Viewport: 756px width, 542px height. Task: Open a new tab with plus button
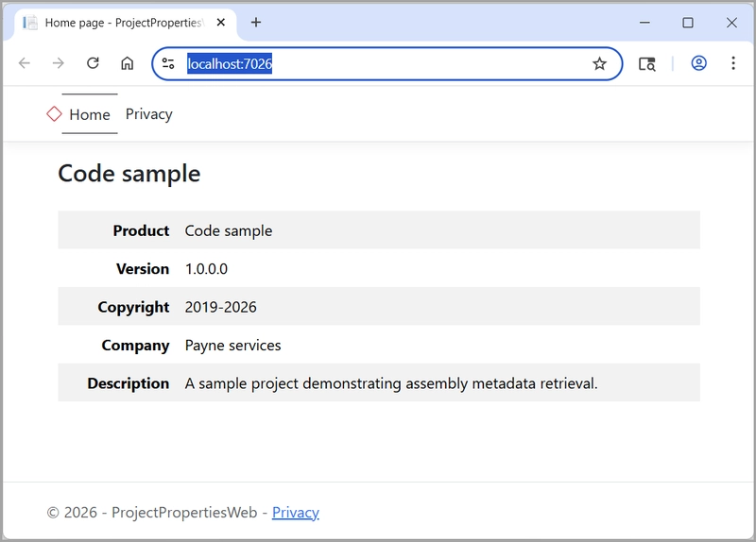256,22
